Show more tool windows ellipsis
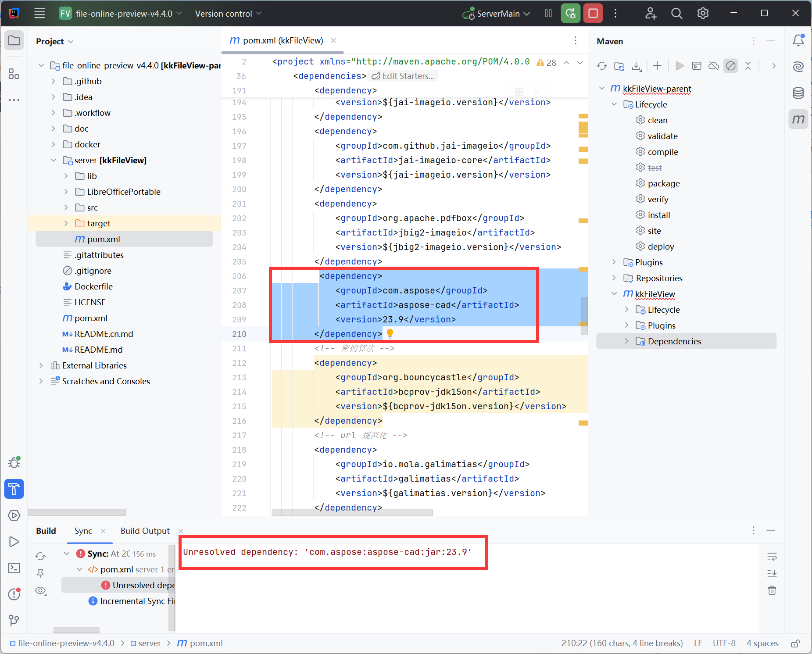The width and height of the screenshot is (812, 654). 14,100
